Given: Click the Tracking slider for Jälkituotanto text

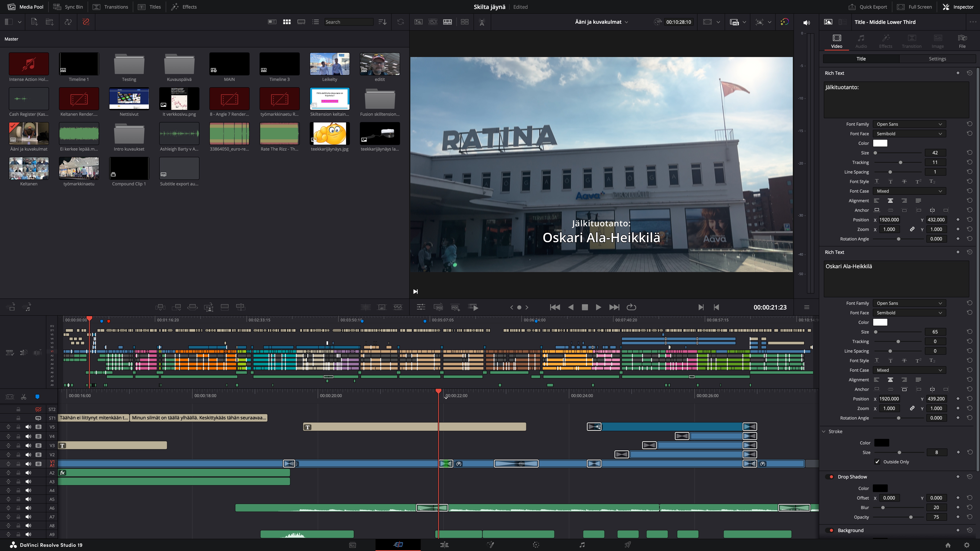Looking at the screenshot, I should (x=898, y=163).
